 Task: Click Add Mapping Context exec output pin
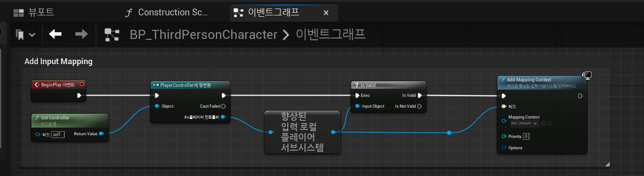pos(581,96)
